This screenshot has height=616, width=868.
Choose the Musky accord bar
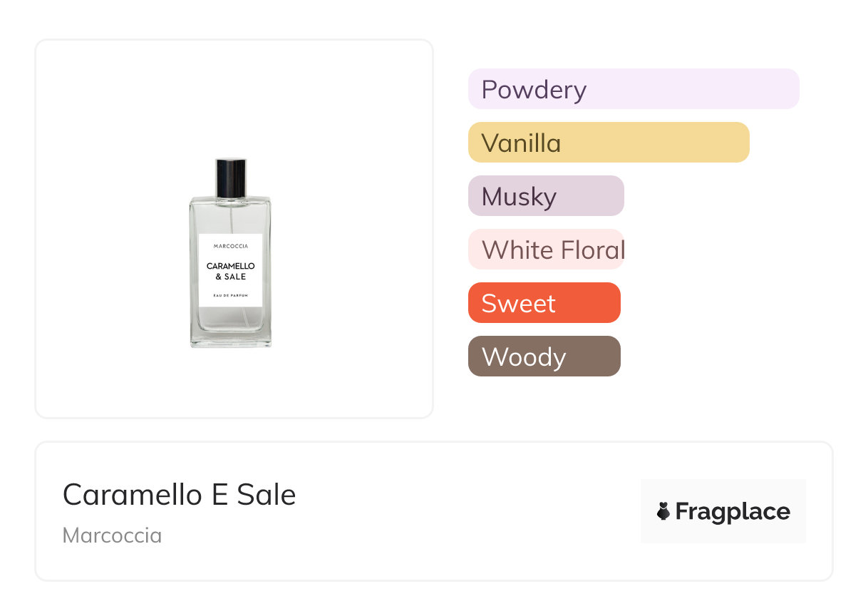click(x=546, y=196)
